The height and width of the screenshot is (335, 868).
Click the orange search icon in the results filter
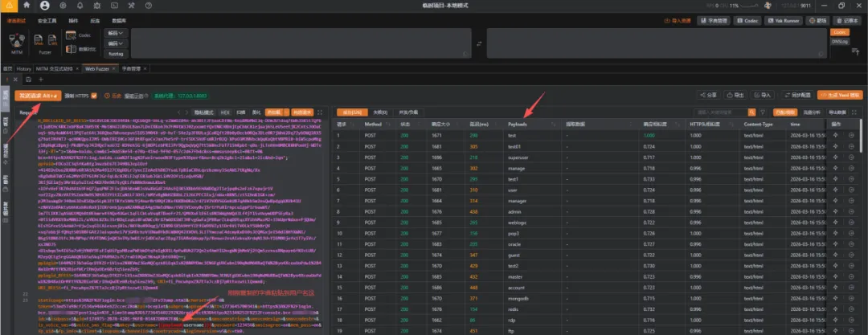coord(751,112)
